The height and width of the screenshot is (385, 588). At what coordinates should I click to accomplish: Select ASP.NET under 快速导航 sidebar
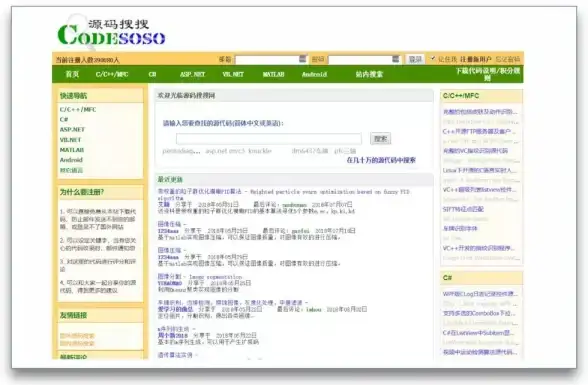coord(72,129)
